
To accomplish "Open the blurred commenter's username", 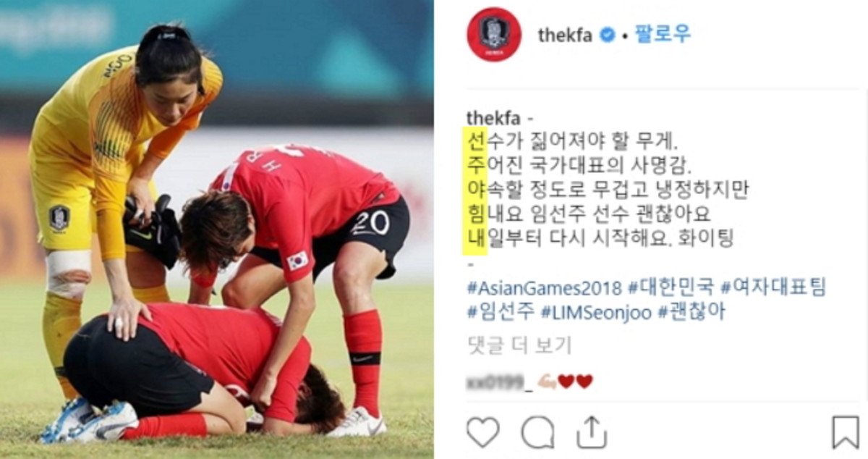I will point(499,382).
